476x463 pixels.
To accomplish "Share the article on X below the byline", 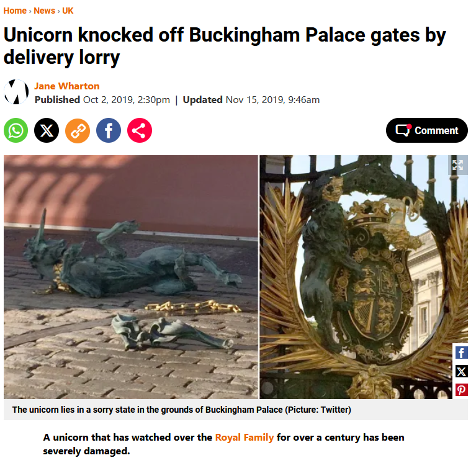I will pos(47,130).
